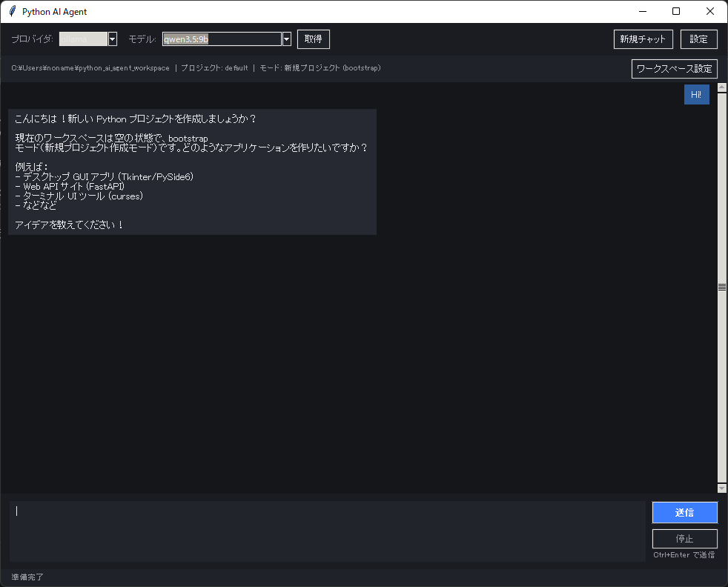
Task: Click the 取得 button
Action: click(314, 39)
